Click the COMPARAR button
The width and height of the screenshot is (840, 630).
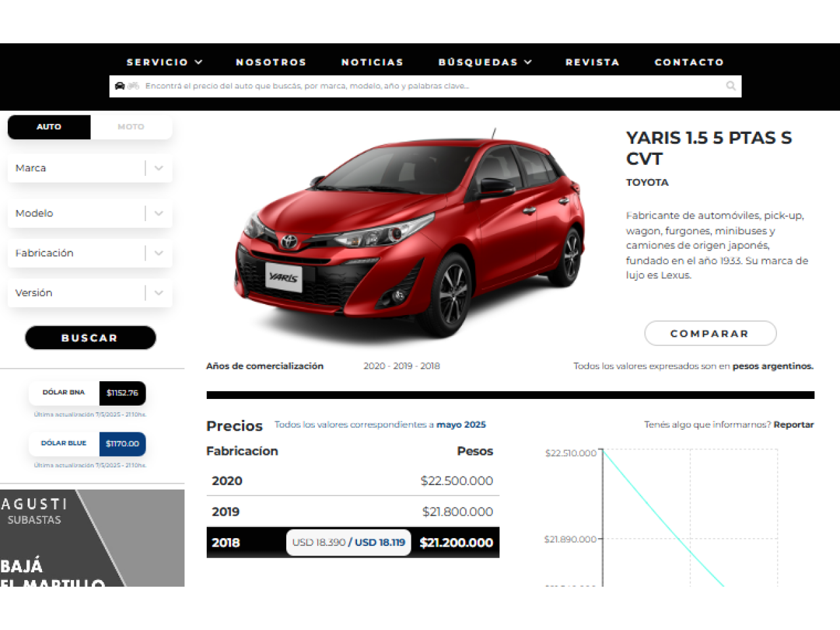click(x=710, y=333)
